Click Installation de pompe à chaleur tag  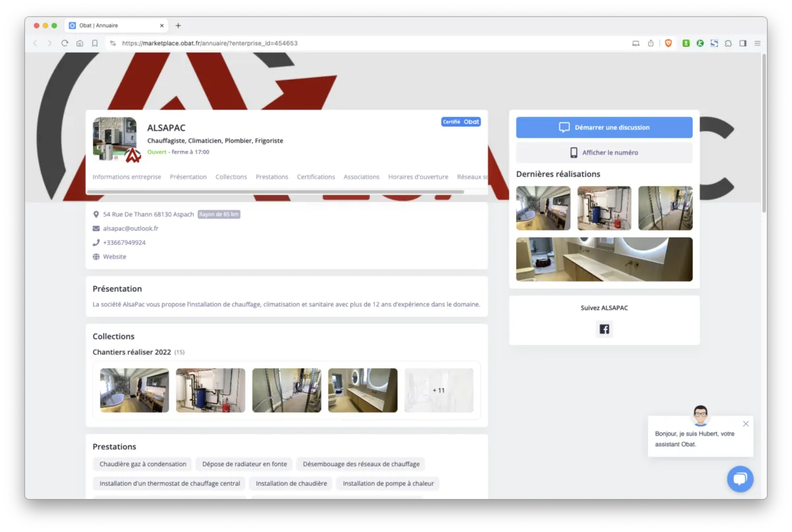click(x=388, y=484)
